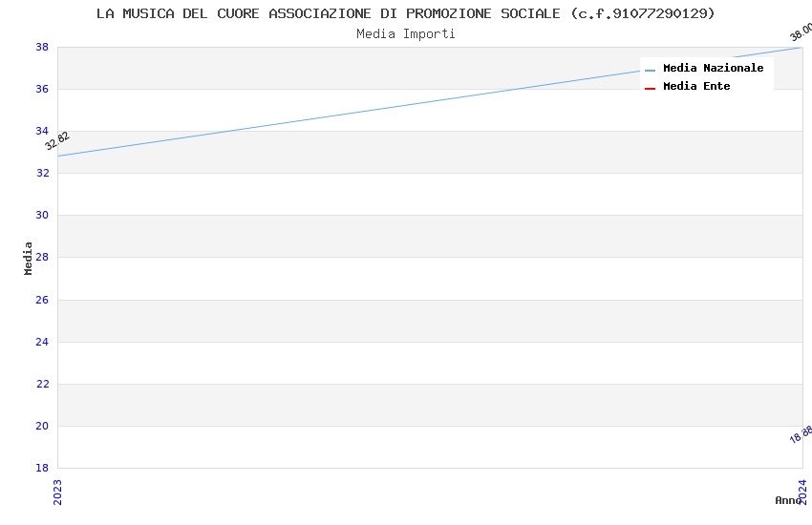Image resolution: width=812 pixels, height=525 pixels.
Task: Click the Anno x-axis title
Action: [x=787, y=500]
